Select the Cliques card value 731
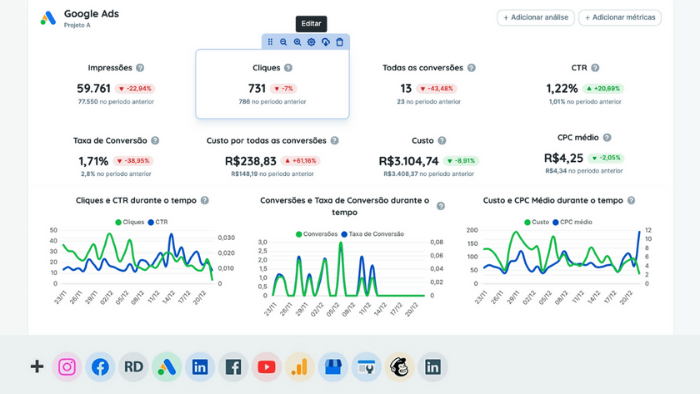This screenshot has width=700, height=394. pyautogui.click(x=257, y=88)
